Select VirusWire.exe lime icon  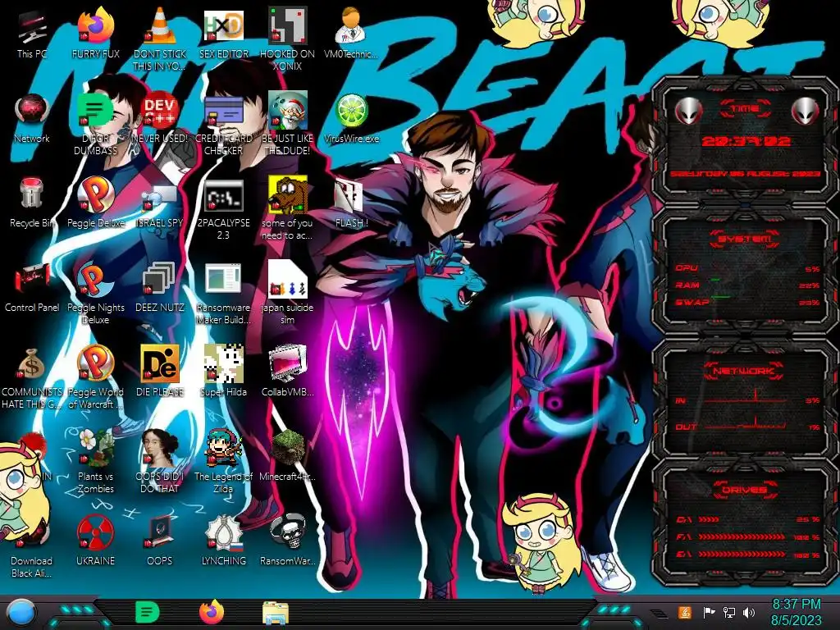click(x=351, y=111)
